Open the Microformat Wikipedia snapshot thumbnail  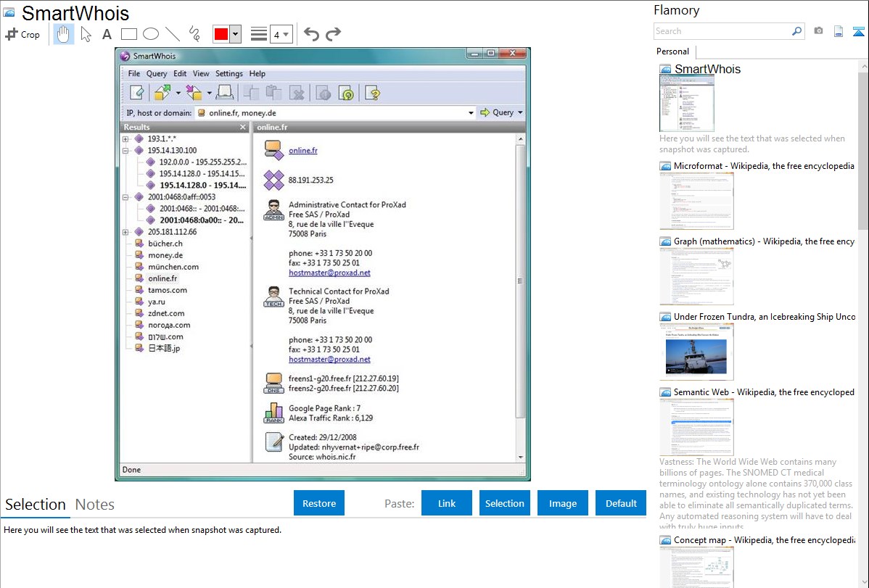[x=696, y=201]
